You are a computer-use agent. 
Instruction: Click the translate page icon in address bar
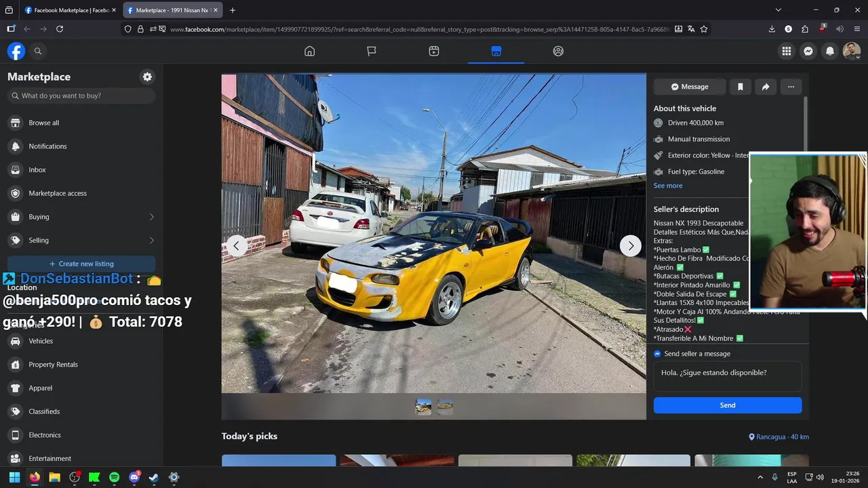(x=691, y=29)
